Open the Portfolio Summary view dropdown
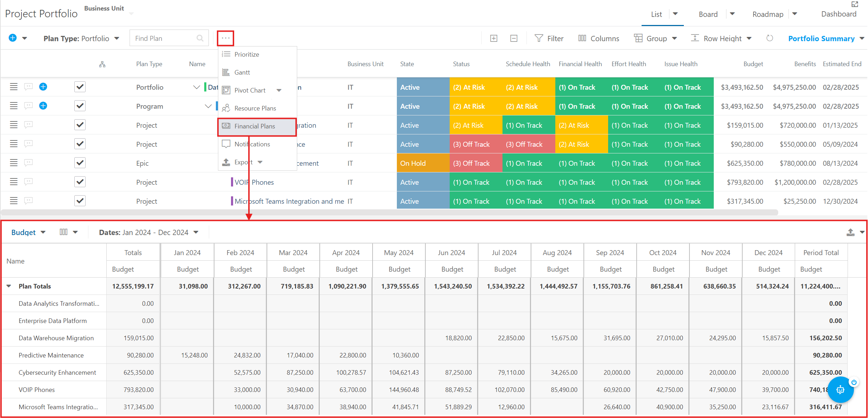This screenshot has width=868, height=418. (x=826, y=38)
